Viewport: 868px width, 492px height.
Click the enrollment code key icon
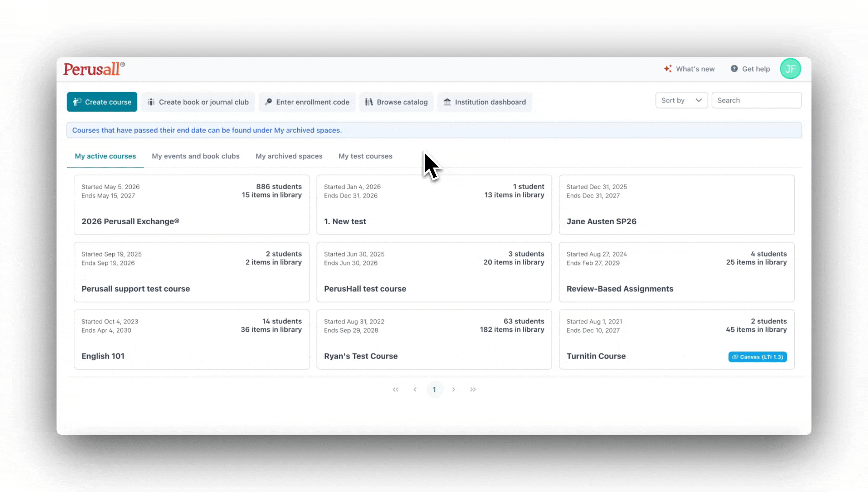pos(269,102)
